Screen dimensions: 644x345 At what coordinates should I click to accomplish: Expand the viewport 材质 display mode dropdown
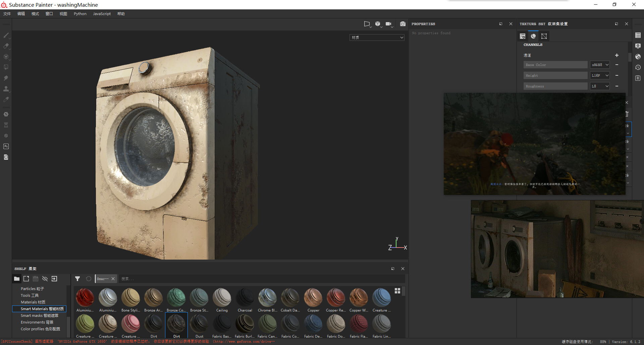[x=377, y=38]
